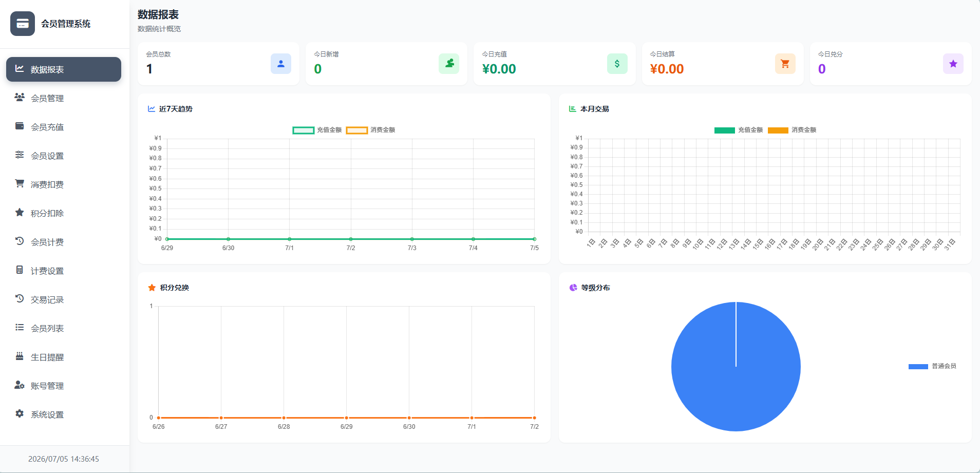Screen dimensions: 980x473
Task: Click the 会员管理系统 title text
Action: pos(66,24)
